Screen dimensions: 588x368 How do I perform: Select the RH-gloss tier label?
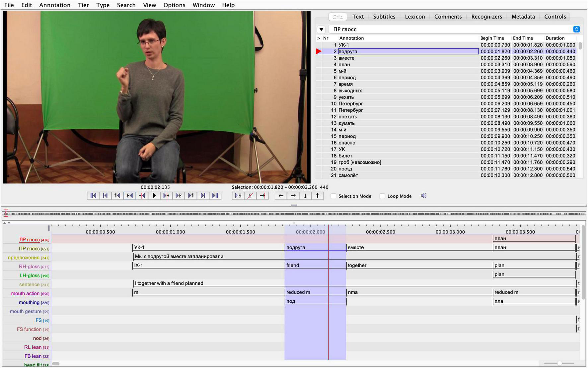pos(29,267)
